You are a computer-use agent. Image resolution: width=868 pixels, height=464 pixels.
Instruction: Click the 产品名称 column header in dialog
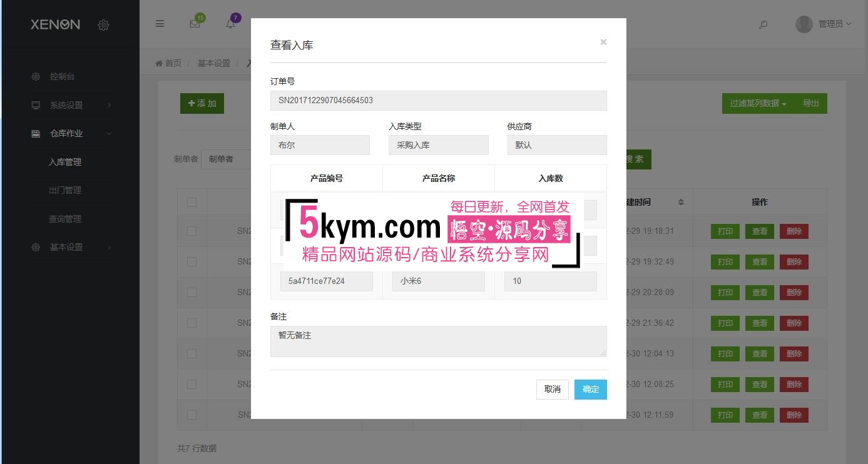(x=439, y=178)
